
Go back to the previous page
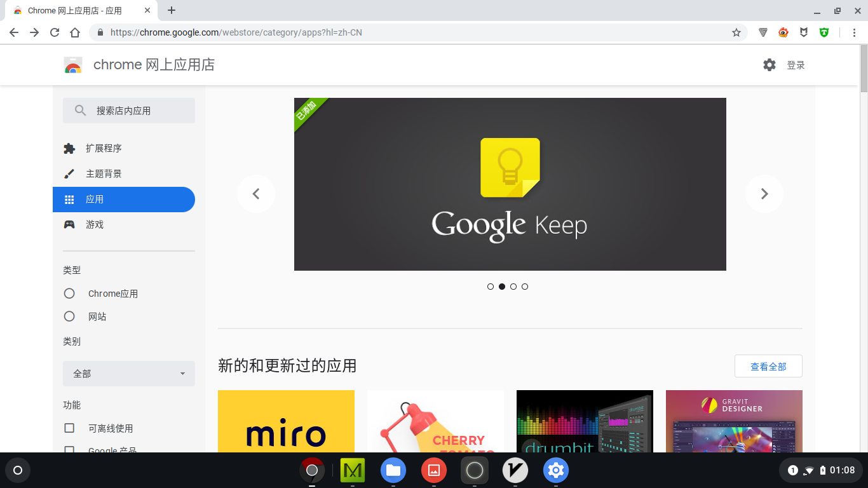14,32
